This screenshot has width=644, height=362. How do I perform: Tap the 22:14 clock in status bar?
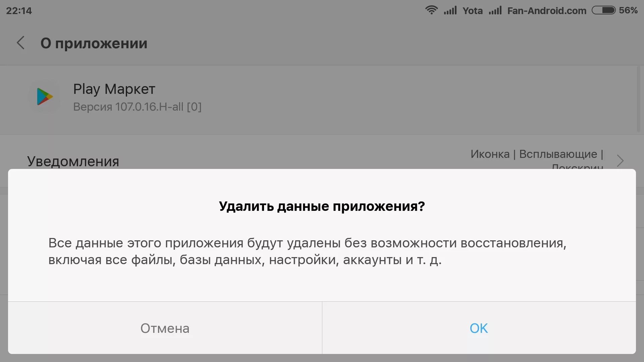click(19, 11)
